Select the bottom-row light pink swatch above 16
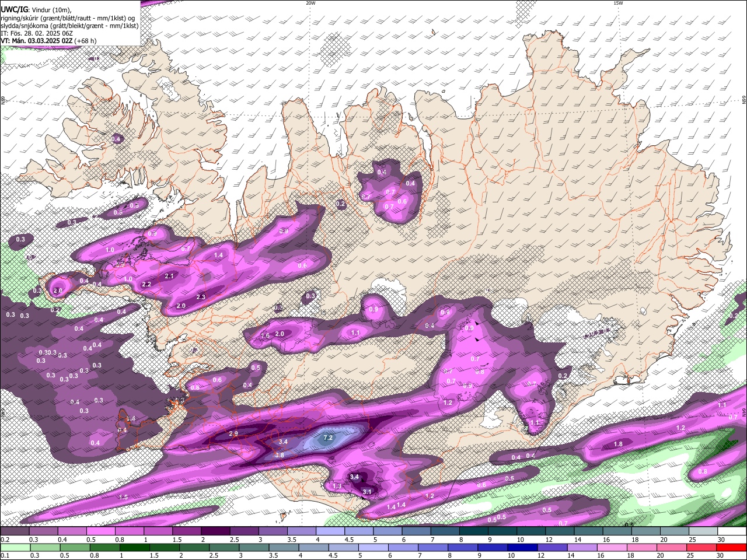This screenshot has height=560, width=747. point(611,547)
